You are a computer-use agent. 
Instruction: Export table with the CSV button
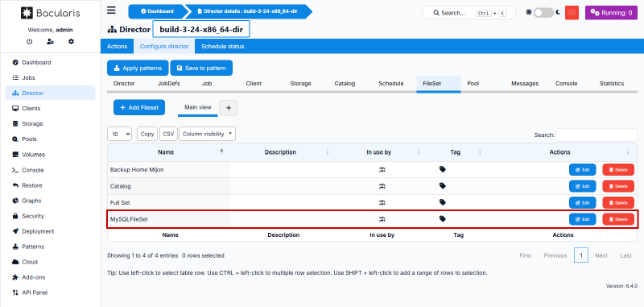pyautogui.click(x=168, y=134)
